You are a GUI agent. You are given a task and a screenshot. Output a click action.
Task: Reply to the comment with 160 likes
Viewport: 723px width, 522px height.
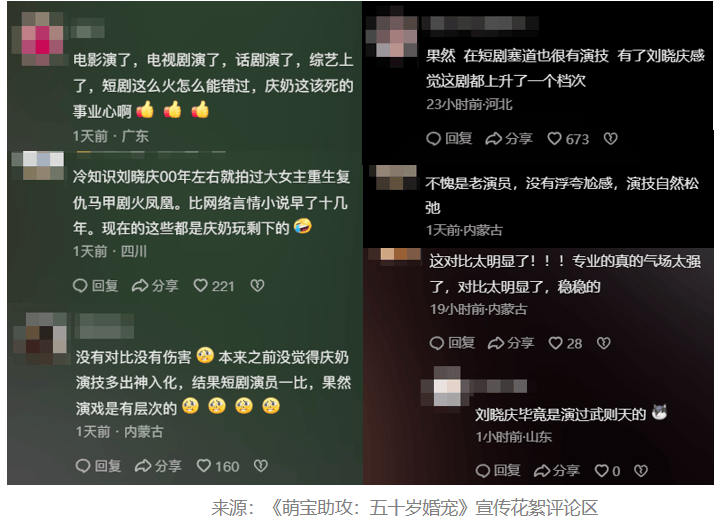pos(98,466)
